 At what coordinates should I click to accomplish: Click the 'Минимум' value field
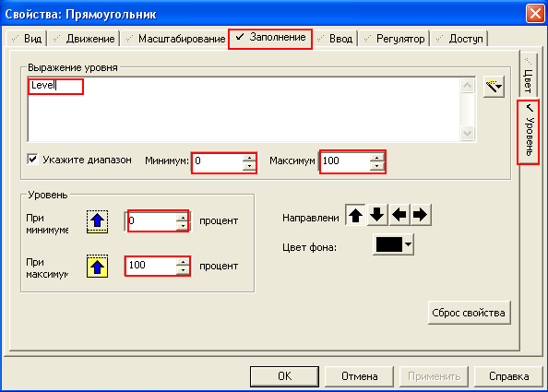pos(217,161)
